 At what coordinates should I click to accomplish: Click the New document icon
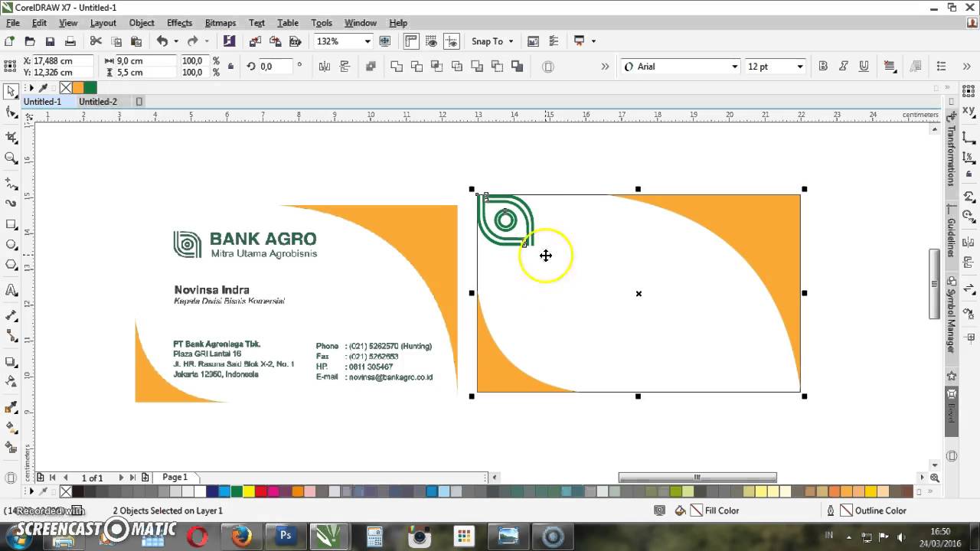click(x=10, y=41)
